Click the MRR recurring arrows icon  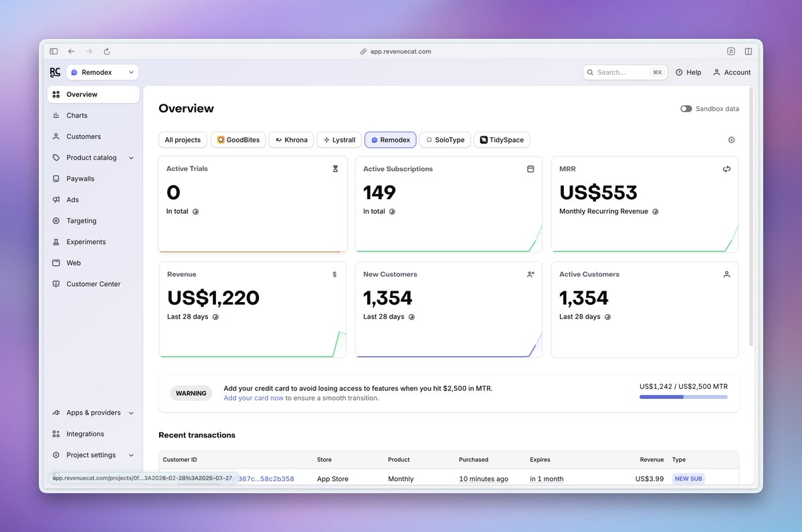click(x=727, y=168)
